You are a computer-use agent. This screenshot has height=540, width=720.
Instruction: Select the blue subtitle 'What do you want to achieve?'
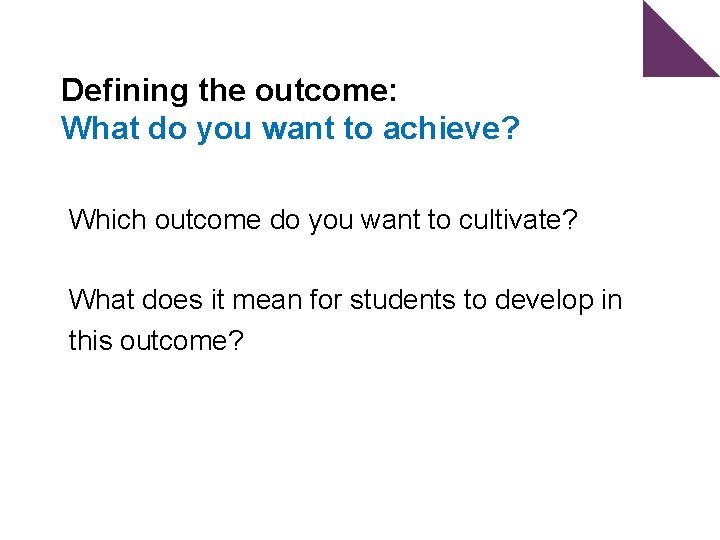pos(290,130)
